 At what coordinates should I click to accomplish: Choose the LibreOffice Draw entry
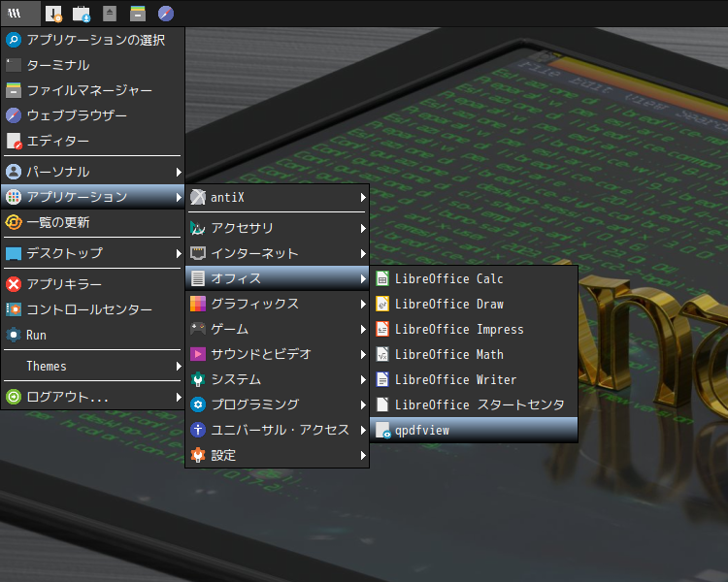tap(474, 304)
